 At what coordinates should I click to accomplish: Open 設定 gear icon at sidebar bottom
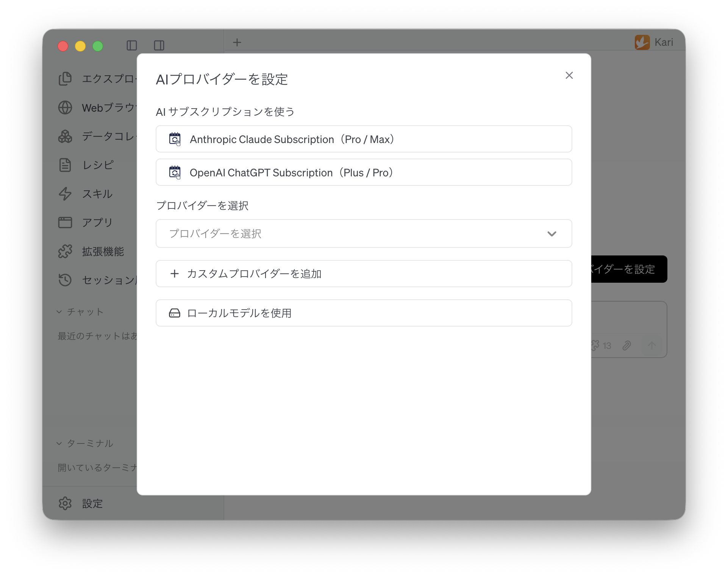click(x=65, y=503)
